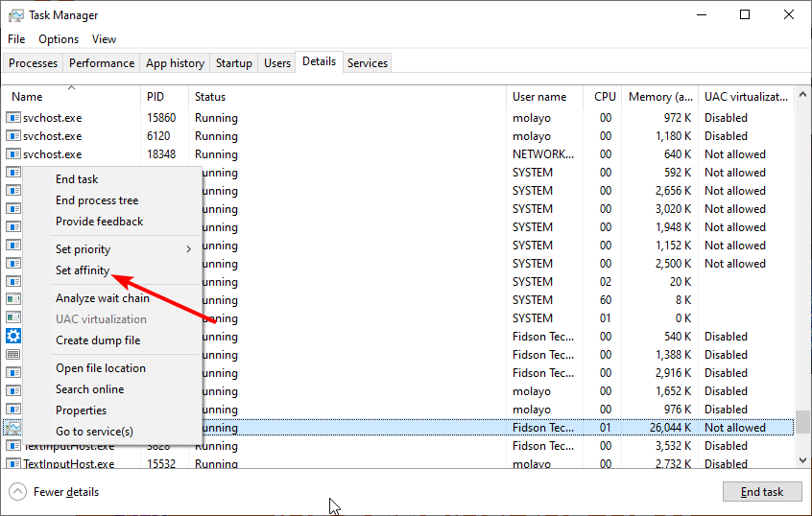Open the Services tab

(x=368, y=63)
